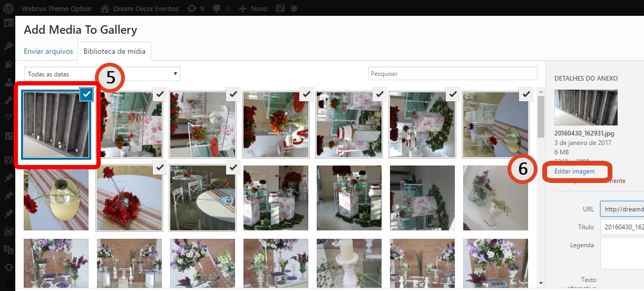Click the media grid scrollbar down arrow
This screenshot has width=644, height=291.
click(541, 282)
